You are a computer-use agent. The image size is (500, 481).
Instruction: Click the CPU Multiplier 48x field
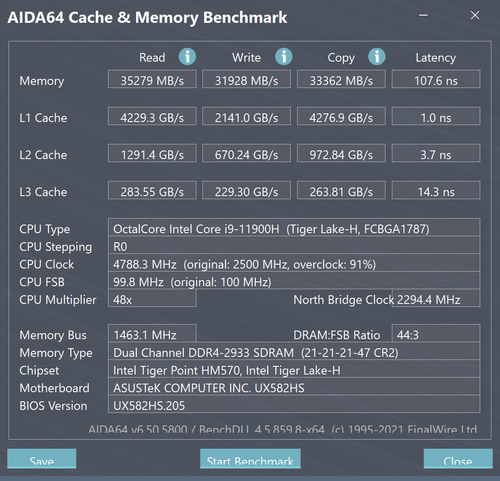tap(152, 298)
